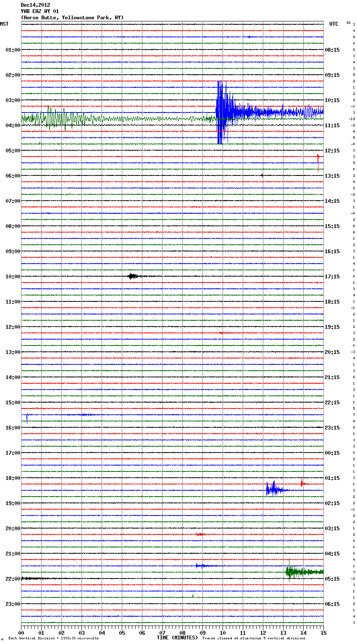
Task: Click the UTC column header
Action: [x=334, y=24]
